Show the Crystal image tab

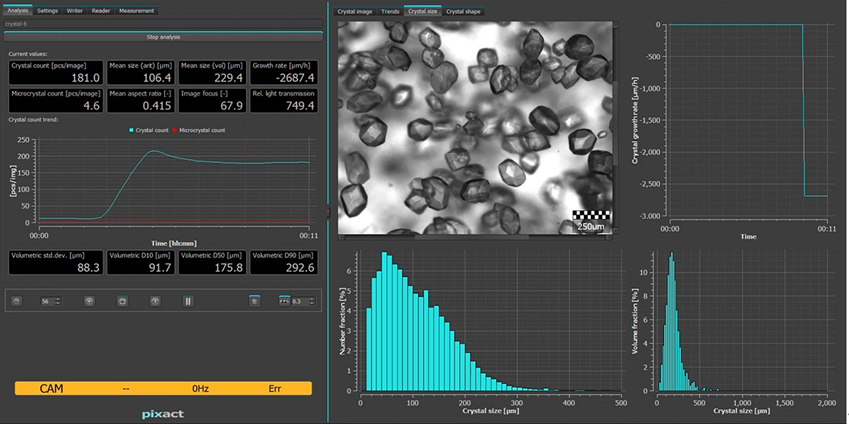(356, 11)
